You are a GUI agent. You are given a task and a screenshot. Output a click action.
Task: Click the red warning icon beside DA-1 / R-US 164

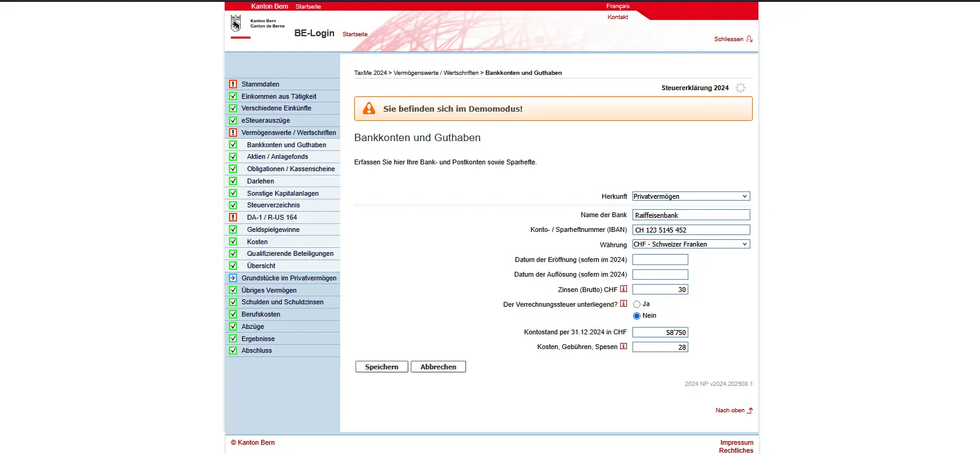(x=233, y=217)
